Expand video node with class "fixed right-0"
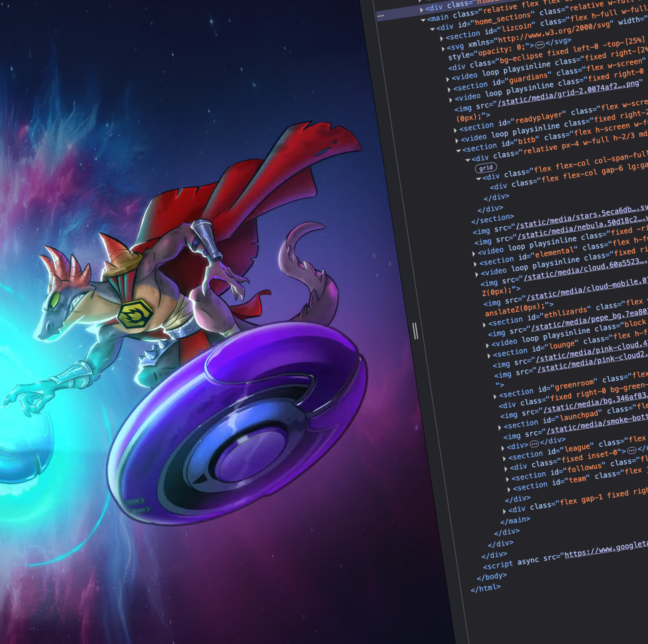 pos(451,99)
